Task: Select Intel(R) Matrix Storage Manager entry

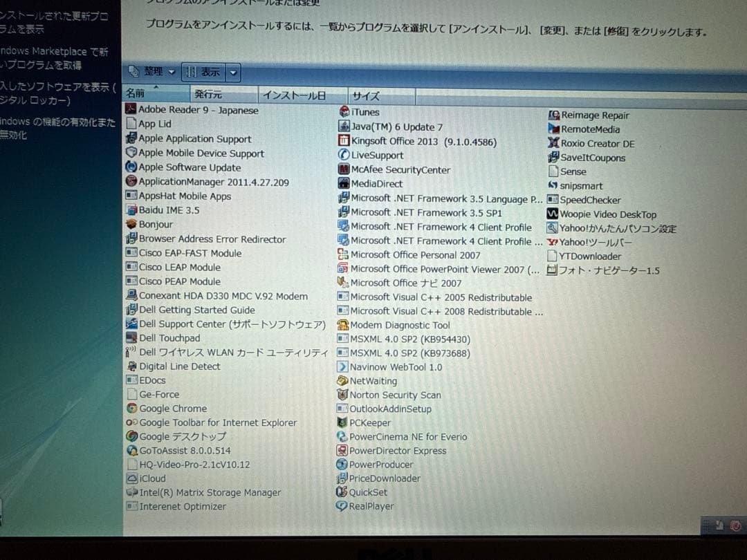Action: pyautogui.click(x=204, y=492)
